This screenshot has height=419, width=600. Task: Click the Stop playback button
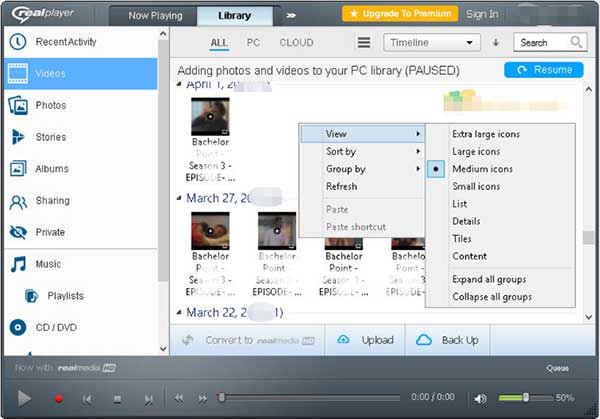pos(117,399)
